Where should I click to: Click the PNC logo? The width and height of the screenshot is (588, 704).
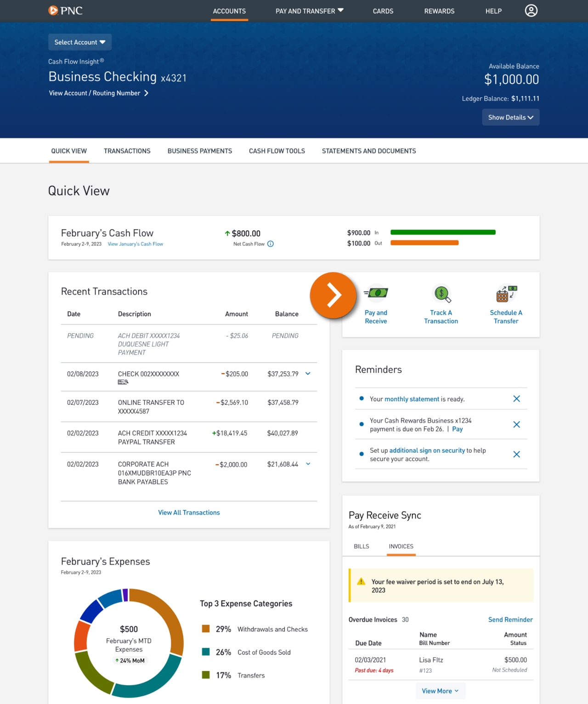click(65, 11)
